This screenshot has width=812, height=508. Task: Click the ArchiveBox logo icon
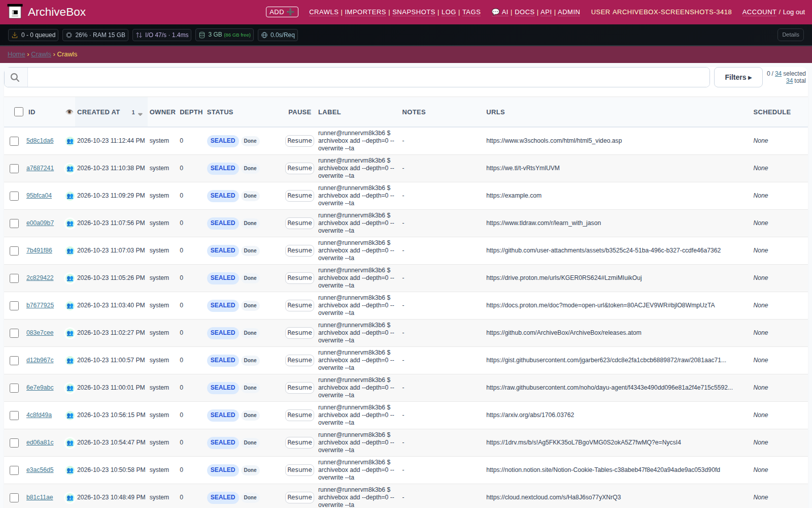pyautogui.click(x=15, y=12)
